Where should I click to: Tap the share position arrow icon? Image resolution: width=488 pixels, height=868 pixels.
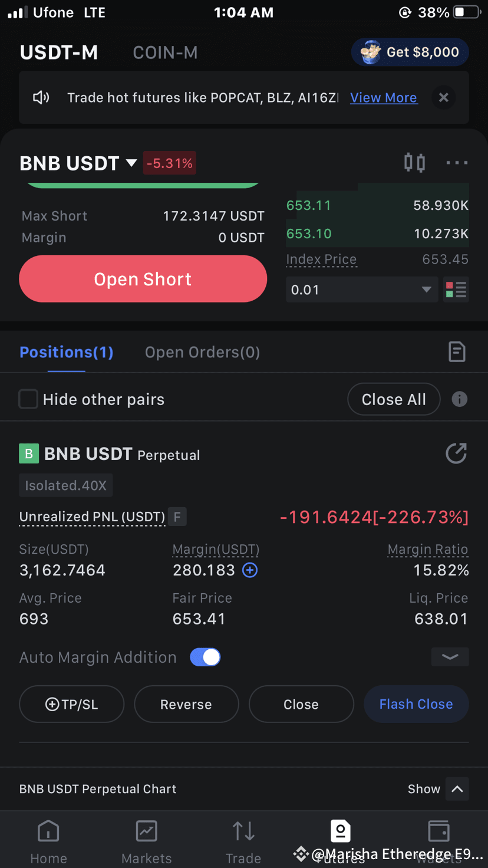(456, 453)
